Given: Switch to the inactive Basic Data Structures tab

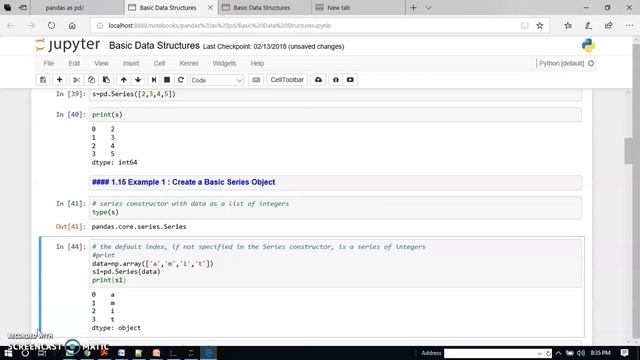Looking at the screenshot, I should (x=263, y=7).
